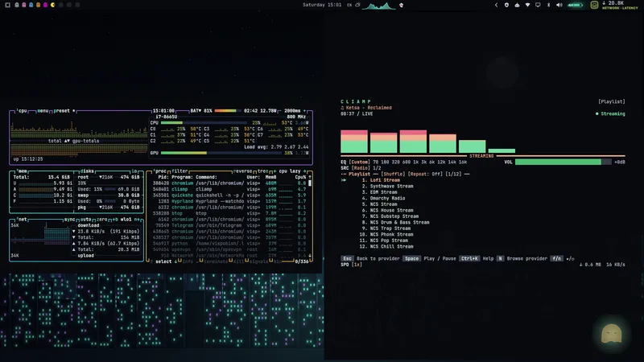Select process row btop PID 538280

click(x=229, y=213)
